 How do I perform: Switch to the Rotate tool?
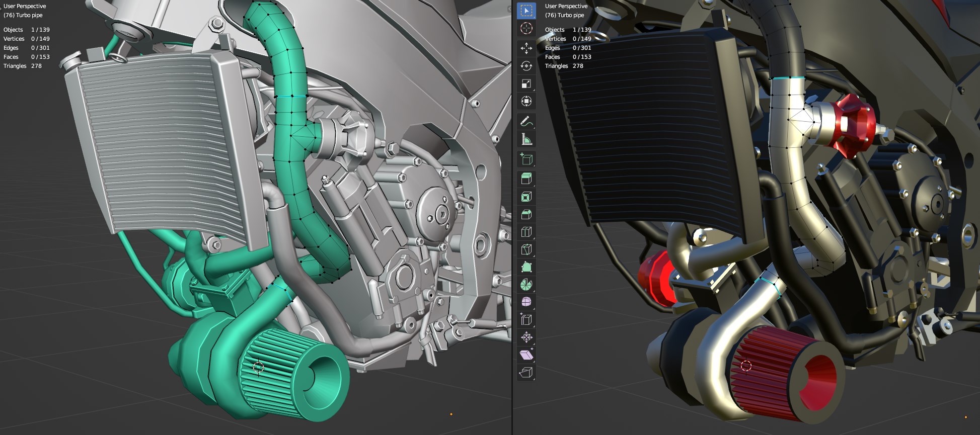[526, 66]
